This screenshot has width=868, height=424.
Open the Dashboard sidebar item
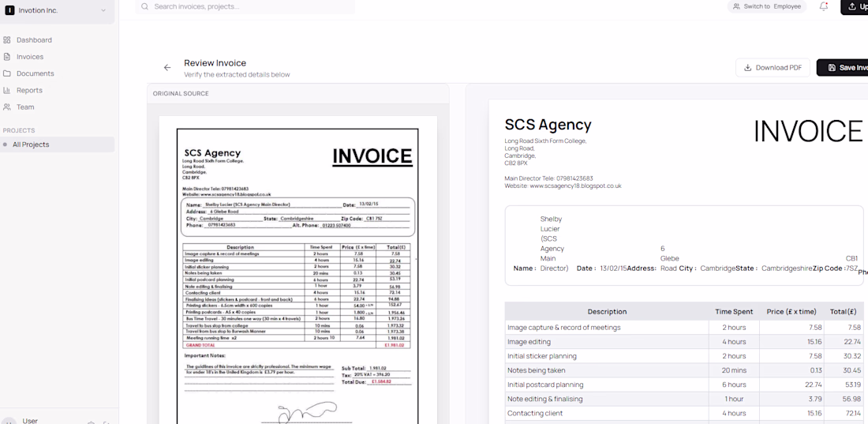point(34,40)
